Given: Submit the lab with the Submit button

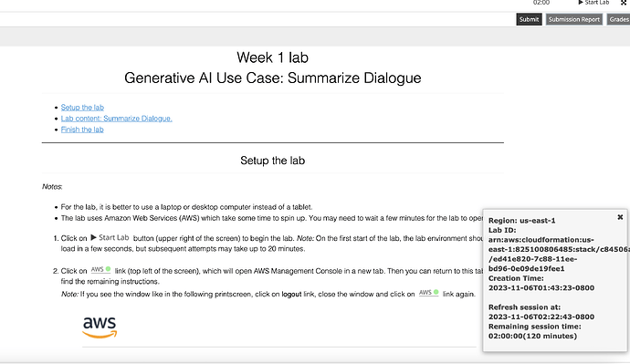Looking at the screenshot, I should pos(529,19).
